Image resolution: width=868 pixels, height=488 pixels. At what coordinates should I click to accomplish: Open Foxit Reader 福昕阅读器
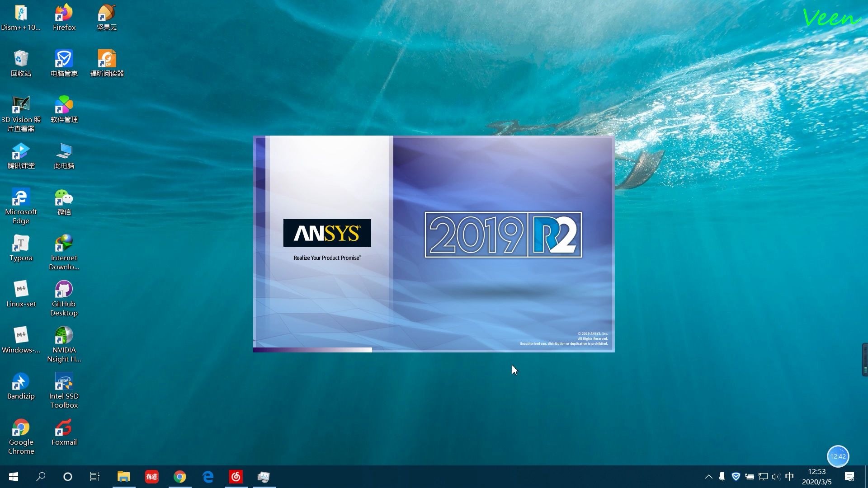[107, 59]
